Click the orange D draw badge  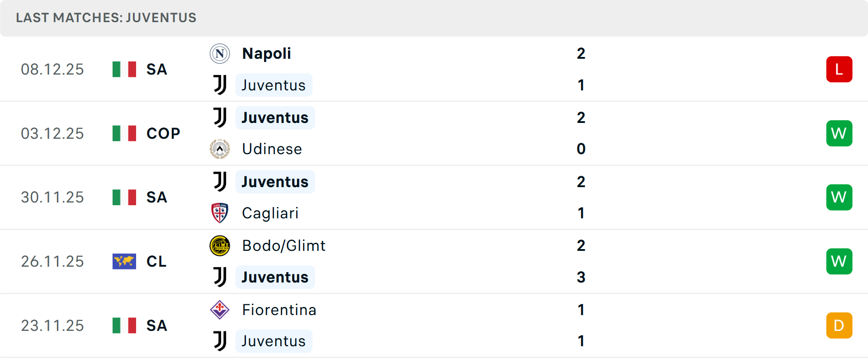(839, 325)
